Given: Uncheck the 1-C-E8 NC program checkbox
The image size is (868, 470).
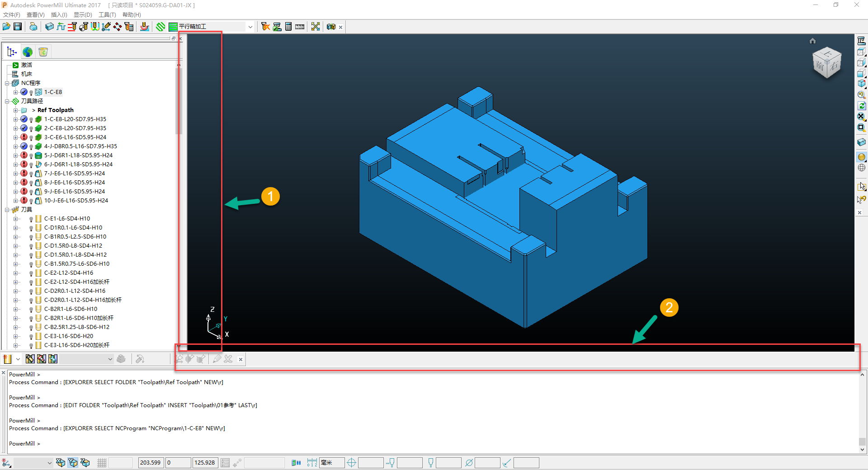Looking at the screenshot, I should [24, 92].
